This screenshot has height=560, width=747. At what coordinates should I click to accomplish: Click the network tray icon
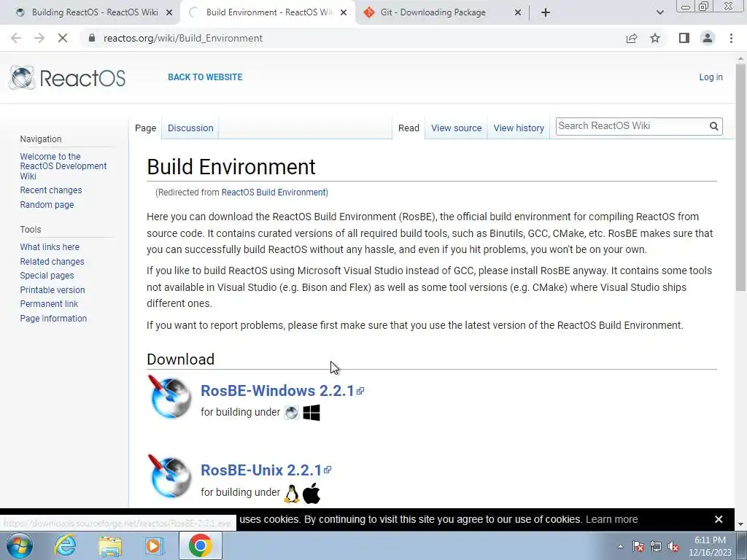[x=656, y=547]
